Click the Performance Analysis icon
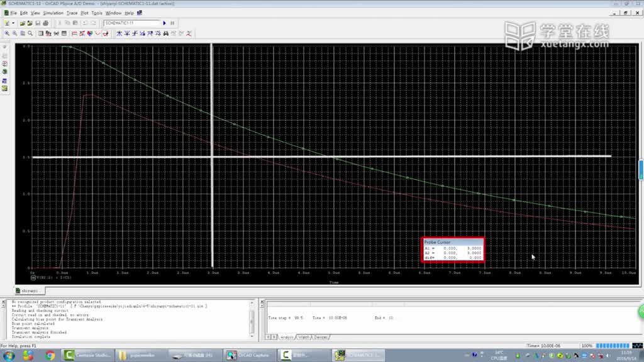 pos(56,34)
